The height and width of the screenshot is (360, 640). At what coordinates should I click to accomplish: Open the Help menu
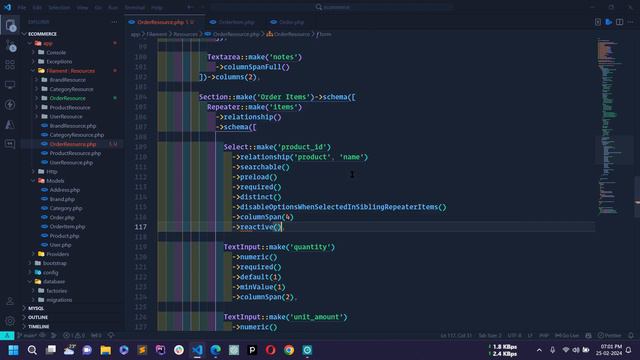click(x=157, y=7)
